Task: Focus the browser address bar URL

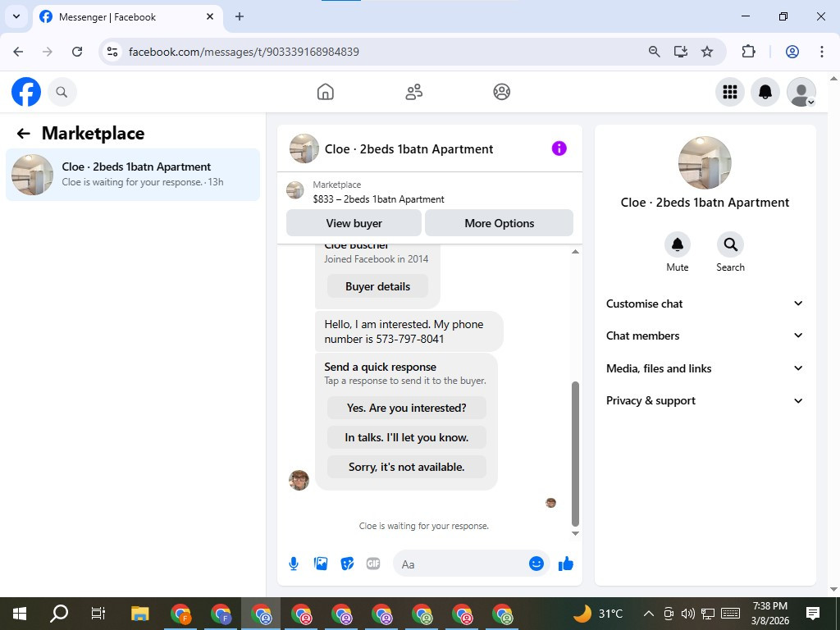Action: 244,52
